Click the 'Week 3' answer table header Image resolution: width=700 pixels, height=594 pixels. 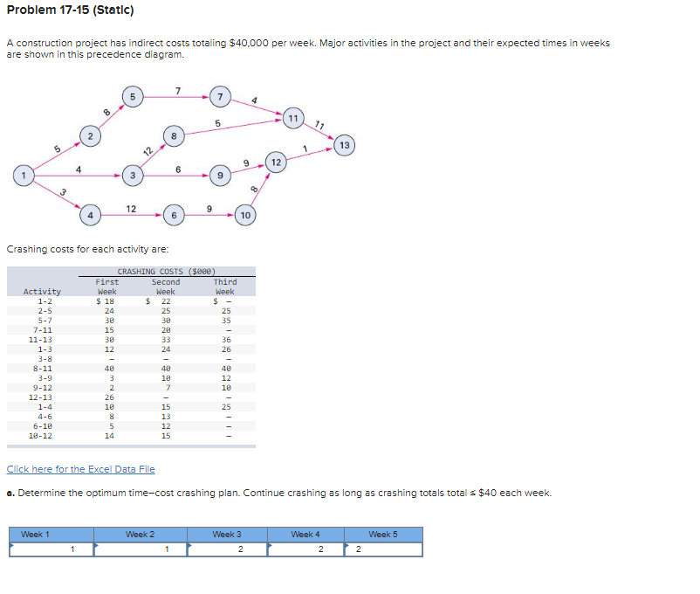coord(227,534)
